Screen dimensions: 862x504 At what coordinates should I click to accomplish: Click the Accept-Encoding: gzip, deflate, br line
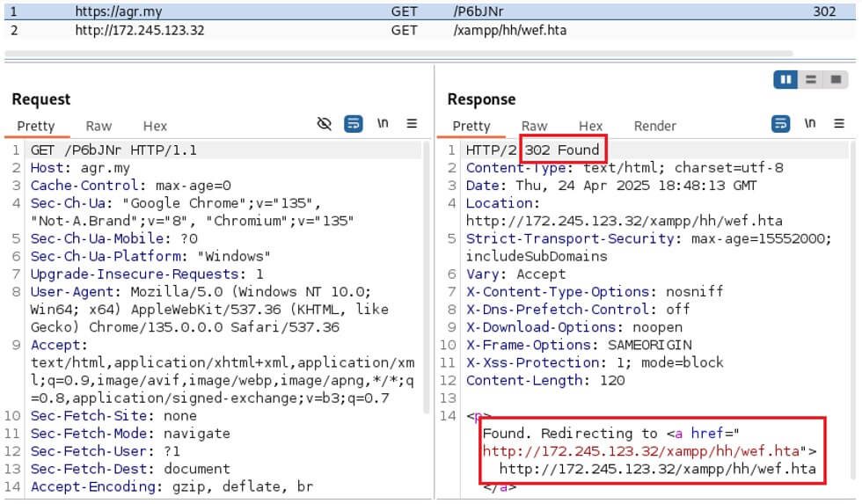(x=172, y=486)
